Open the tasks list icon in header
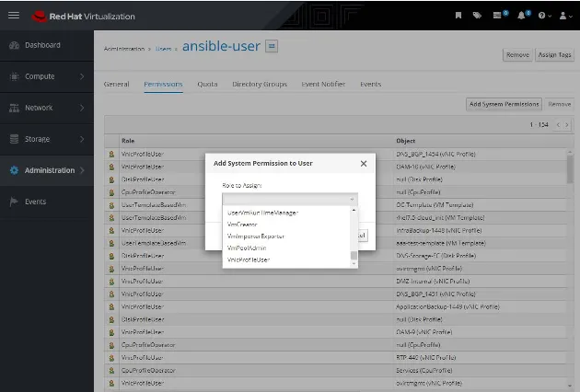580x392 pixels. pyautogui.click(x=497, y=15)
